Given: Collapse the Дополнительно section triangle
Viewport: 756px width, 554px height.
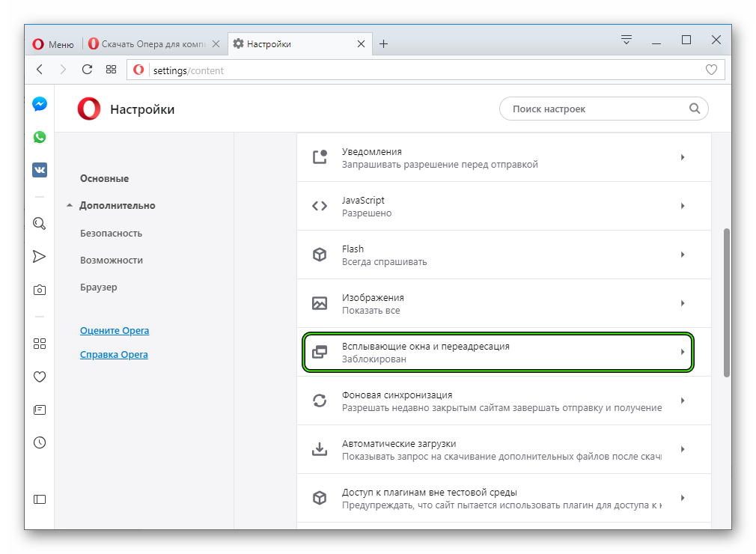Looking at the screenshot, I should click(70, 205).
